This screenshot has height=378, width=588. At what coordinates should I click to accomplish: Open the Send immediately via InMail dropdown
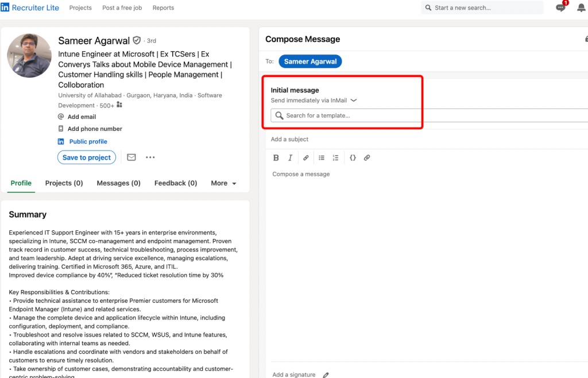(x=313, y=99)
